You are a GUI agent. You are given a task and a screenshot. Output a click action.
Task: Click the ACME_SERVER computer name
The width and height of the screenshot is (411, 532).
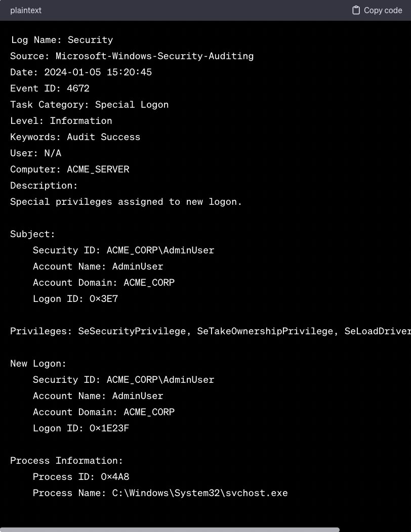tap(98, 169)
